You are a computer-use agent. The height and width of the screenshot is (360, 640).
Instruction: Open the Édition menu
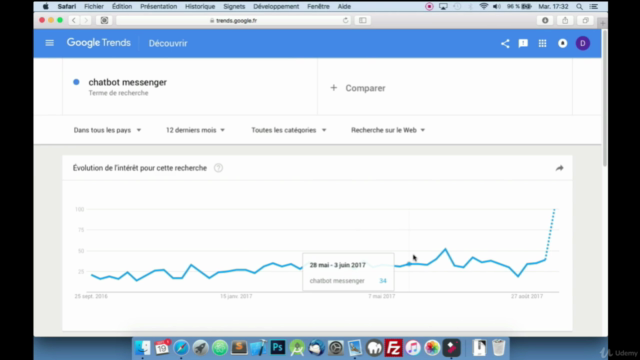point(122,7)
